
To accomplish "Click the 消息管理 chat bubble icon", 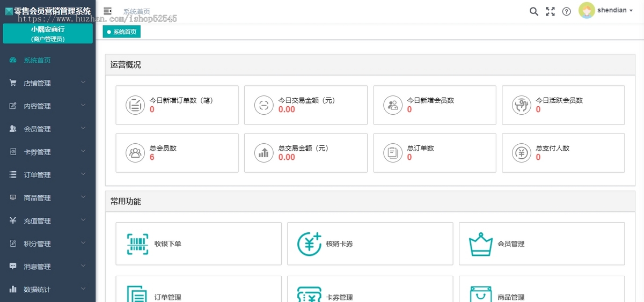I will tap(13, 267).
